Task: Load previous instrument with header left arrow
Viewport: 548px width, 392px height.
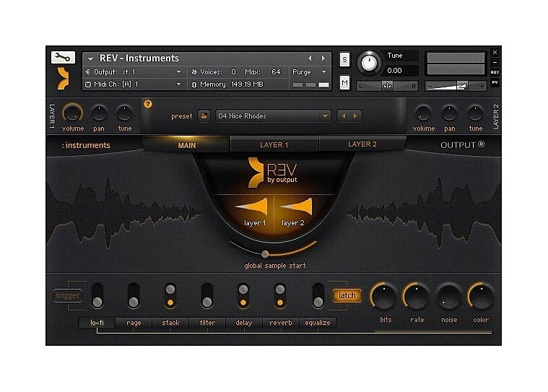Action: click(x=310, y=58)
